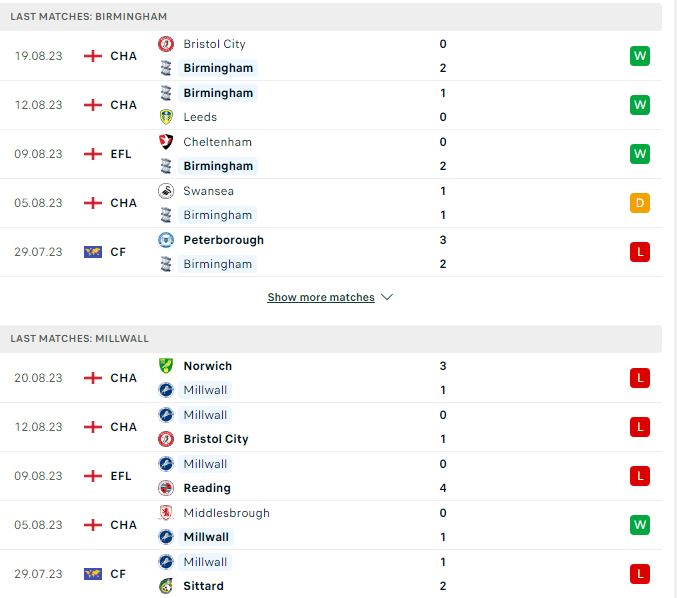This screenshot has height=598, width=677.
Task: Click the Reading club crest icon
Action: pos(166,488)
